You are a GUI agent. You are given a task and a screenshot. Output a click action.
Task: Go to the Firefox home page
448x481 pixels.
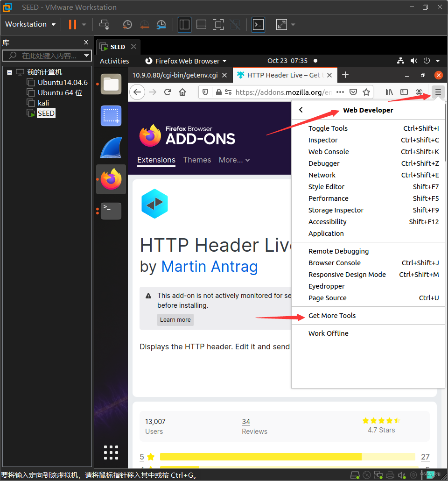click(182, 92)
